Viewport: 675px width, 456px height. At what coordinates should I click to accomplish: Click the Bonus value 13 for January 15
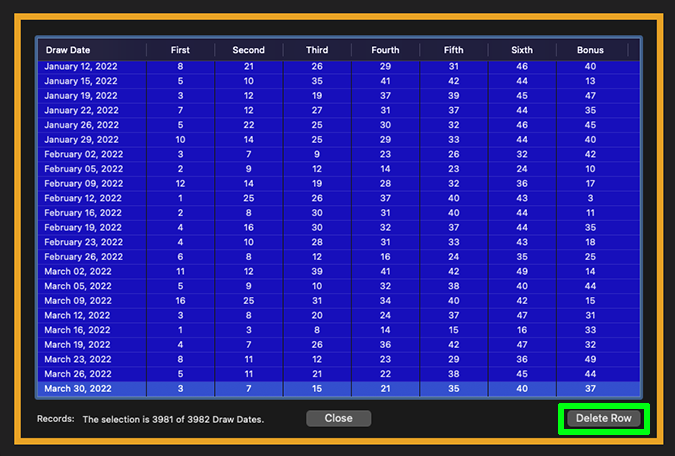[590, 81]
